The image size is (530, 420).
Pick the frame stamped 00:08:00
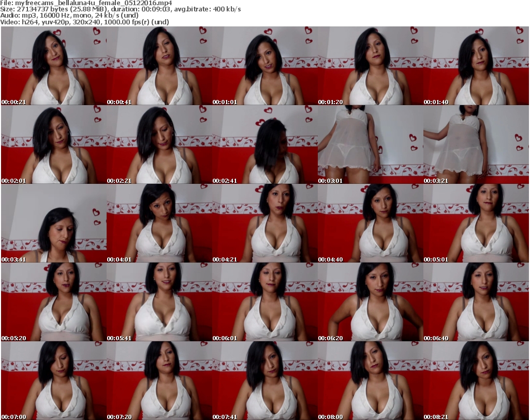tap(371, 381)
